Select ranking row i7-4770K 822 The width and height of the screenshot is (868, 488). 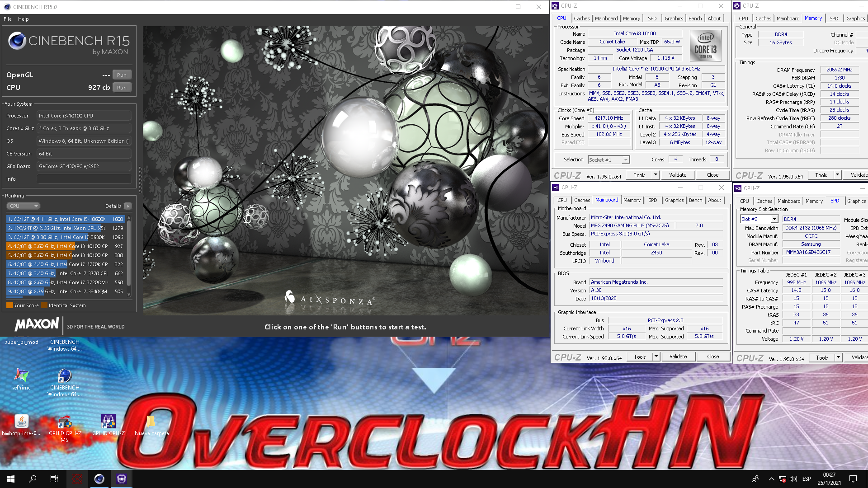click(x=66, y=264)
